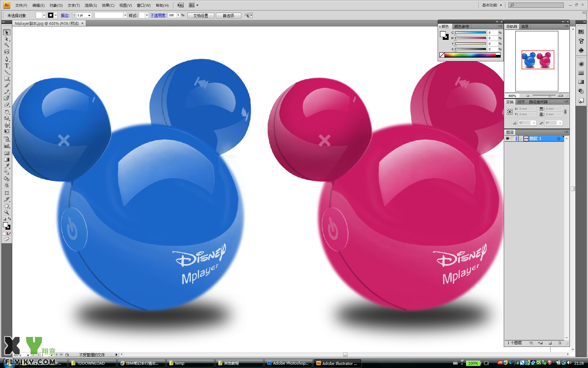Switch to Adobe Photoshop in taskbar
Image resolution: width=588 pixels, height=368 pixels.
pyautogui.click(x=288, y=363)
